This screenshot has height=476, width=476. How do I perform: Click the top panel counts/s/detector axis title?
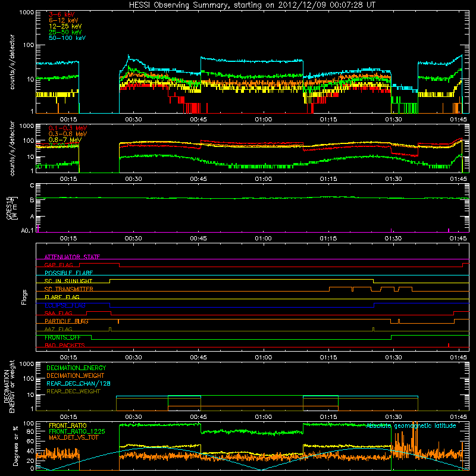pos(12,62)
